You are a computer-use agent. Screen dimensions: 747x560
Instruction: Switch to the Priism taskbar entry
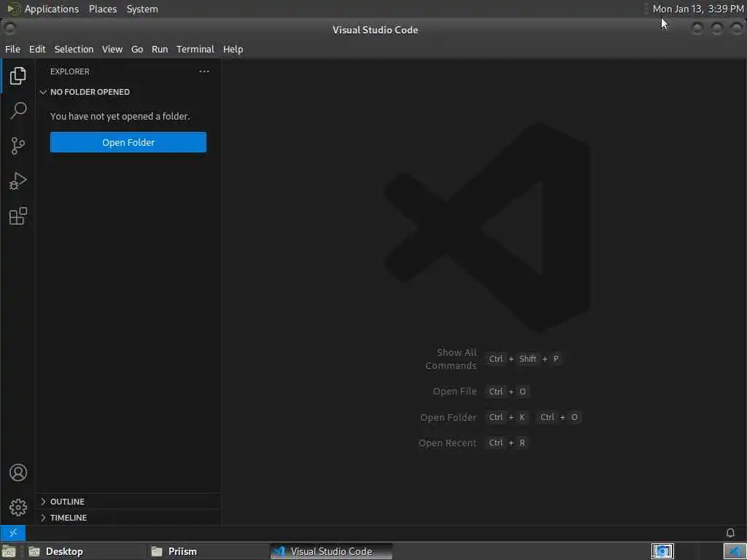click(208, 551)
